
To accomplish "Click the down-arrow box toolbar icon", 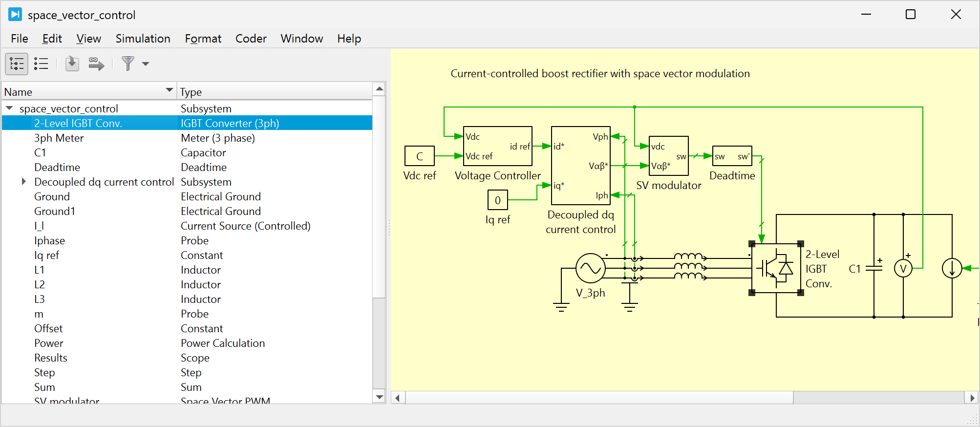I will pyautogui.click(x=72, y=64).
